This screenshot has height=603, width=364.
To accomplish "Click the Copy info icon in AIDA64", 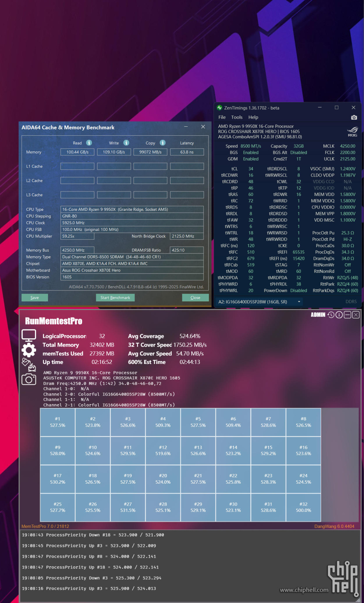I will (163, 143).
